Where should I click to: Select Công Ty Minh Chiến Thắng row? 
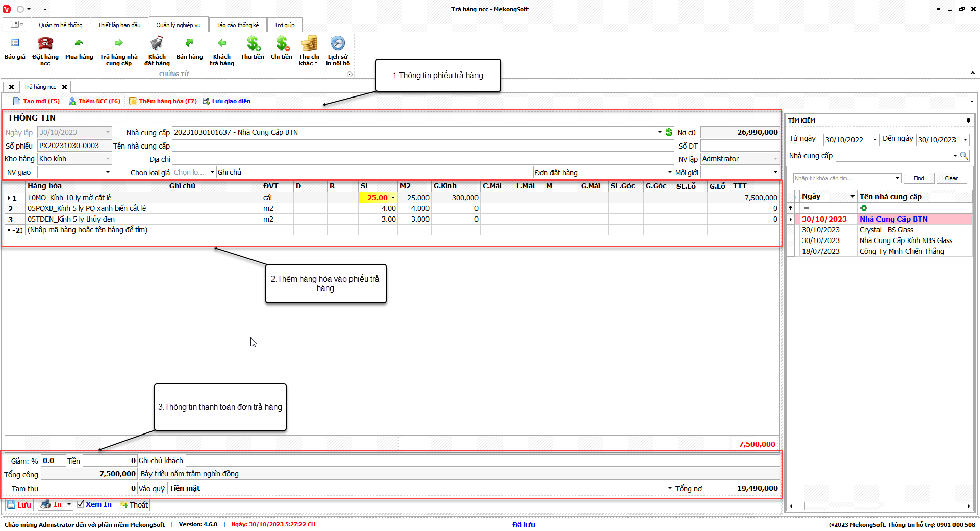880,251
